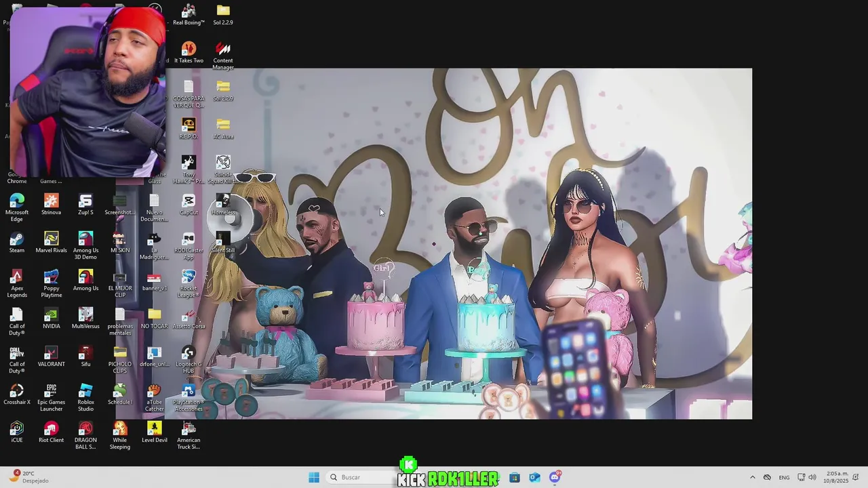Screen dimensions: 868x488
Task: Select the NVIDIA app icon
Action: click(51, 318)
